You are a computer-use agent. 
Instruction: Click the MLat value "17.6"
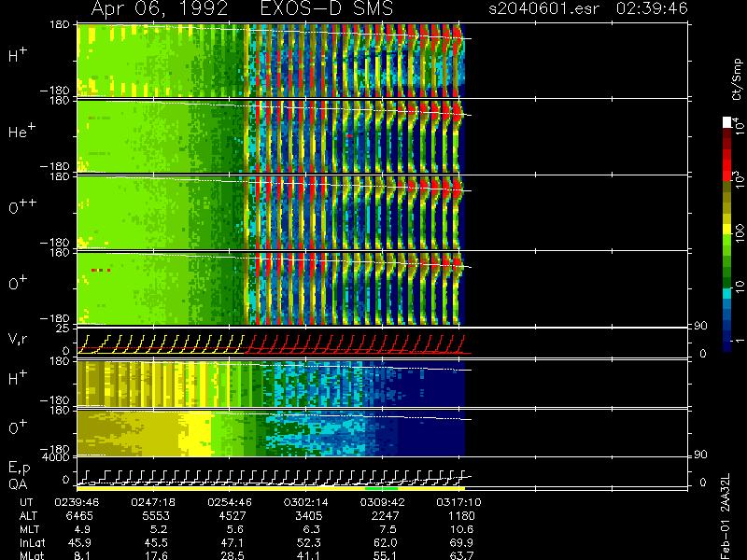click(x=156, y=555)
